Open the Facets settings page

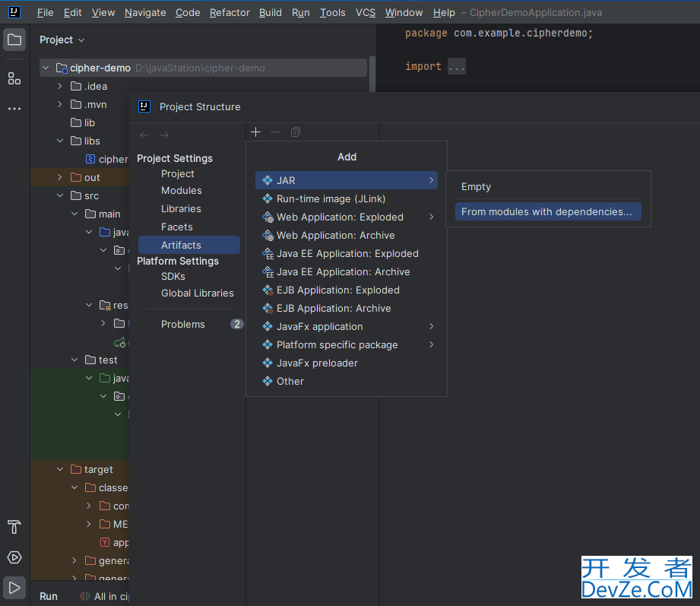(x=177, y=227)
